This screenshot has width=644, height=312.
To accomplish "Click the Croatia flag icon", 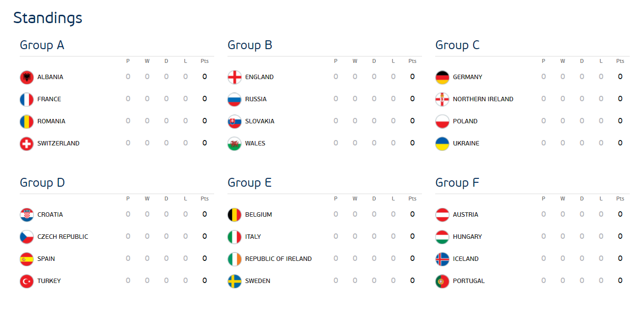I will pyautogui.click(x=27, y=215).
